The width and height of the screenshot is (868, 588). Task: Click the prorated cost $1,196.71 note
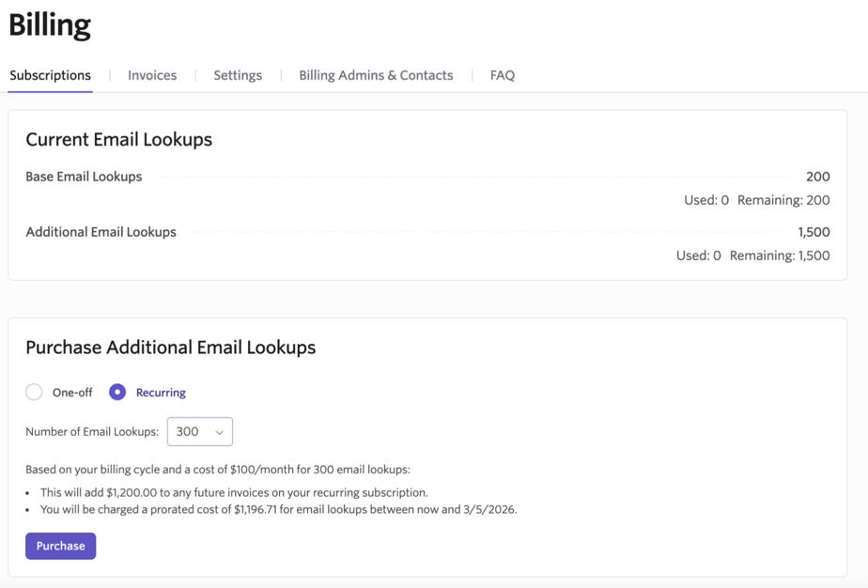[278, 509]
